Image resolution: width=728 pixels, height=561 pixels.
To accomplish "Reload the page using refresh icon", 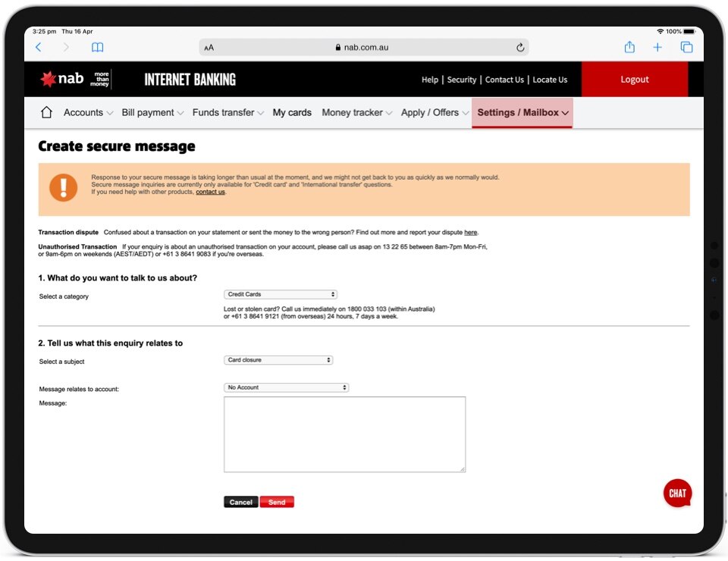I will (520, 47).
